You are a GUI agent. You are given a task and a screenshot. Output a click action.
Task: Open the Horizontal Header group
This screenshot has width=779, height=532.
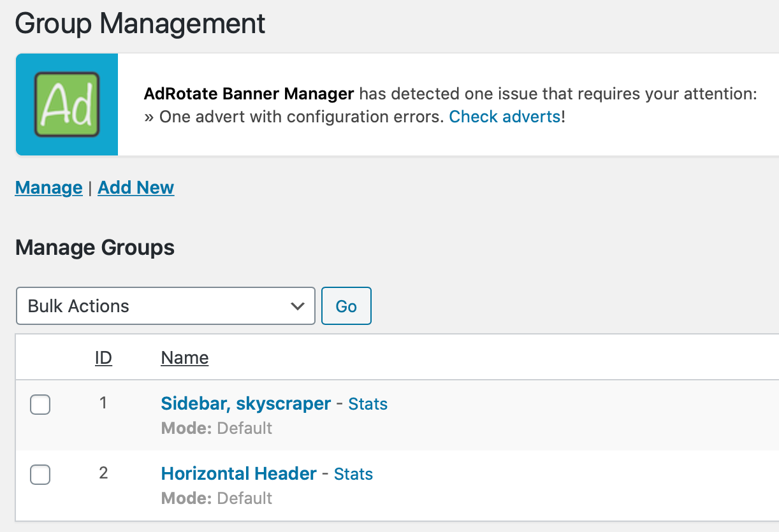point(238,473)
